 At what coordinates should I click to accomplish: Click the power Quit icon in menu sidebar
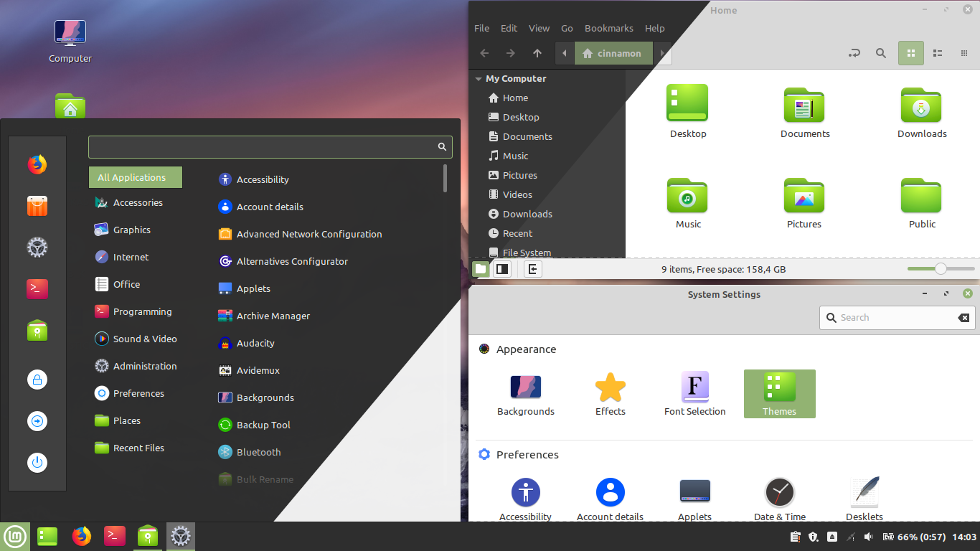coord(37,462)
